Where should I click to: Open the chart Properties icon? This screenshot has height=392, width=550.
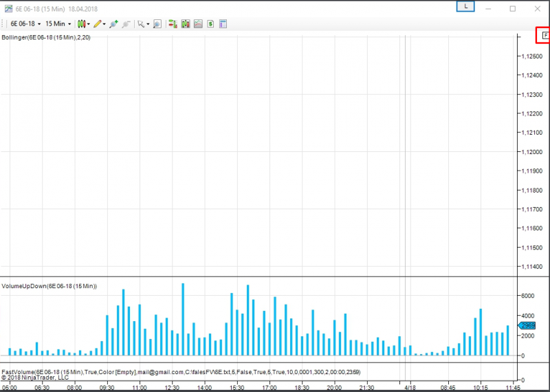[x=223, y=23]
